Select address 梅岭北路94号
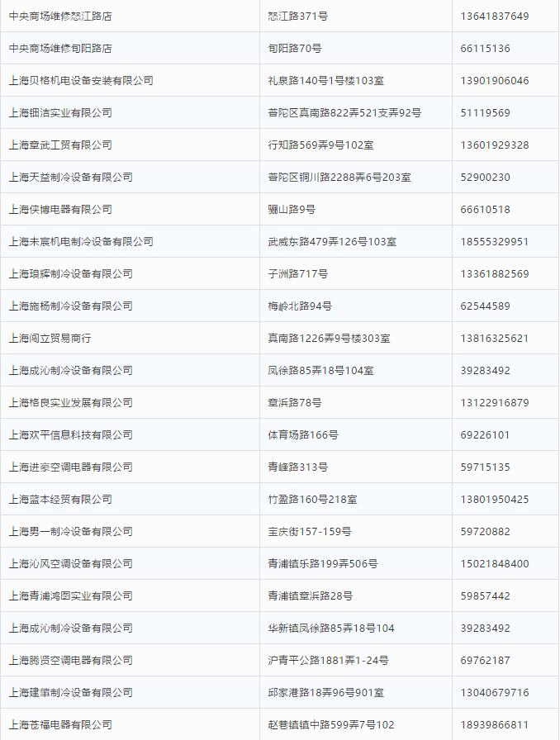Screen dimensions: 560x740 [x=300, y=306]
